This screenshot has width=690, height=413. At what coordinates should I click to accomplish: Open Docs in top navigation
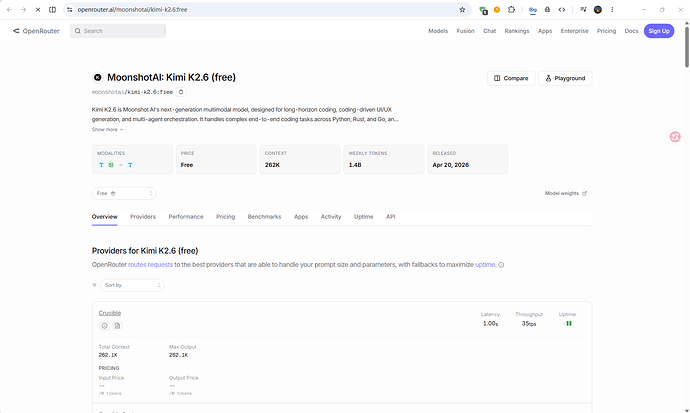pyautogui.click(x=631, y=31)
